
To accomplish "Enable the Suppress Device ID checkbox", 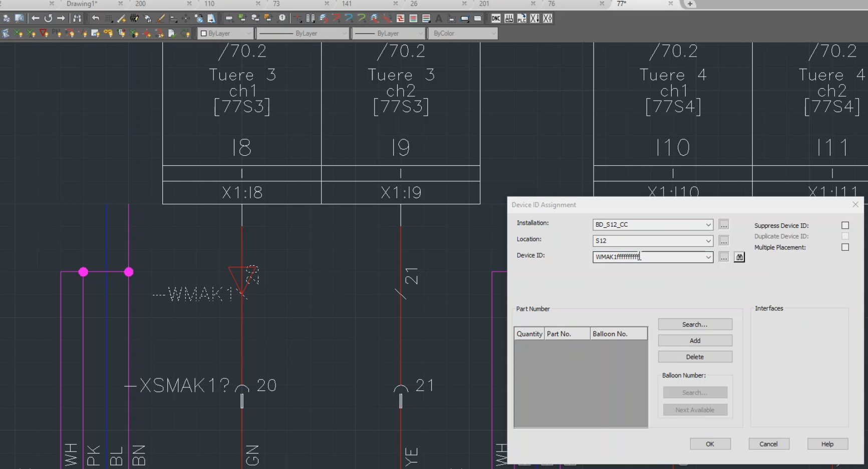I will click(845, 225).
